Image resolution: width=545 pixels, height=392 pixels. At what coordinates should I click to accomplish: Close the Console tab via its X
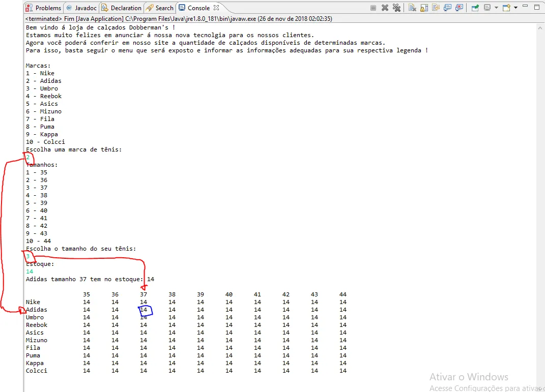click(216, 8)
